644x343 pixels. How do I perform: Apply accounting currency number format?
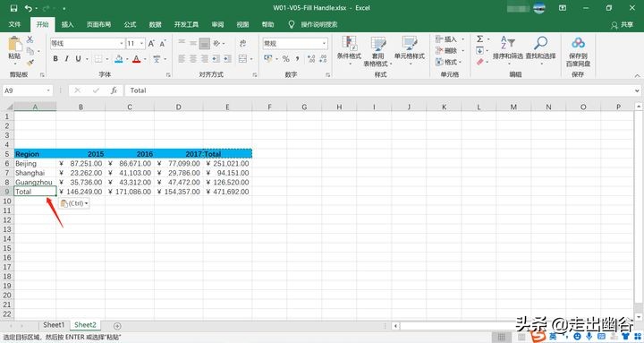[x=268, y=59]
